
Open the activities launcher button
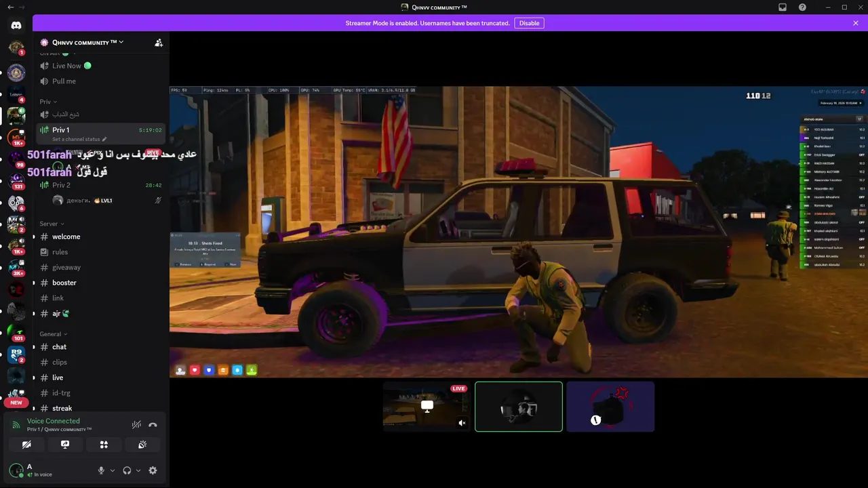[x=104, y=445]
